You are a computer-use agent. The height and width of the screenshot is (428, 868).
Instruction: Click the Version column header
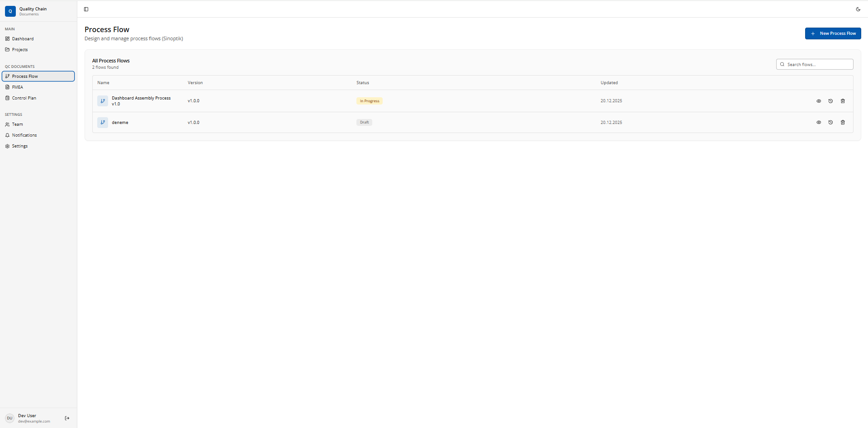click(x=195, y=83)
